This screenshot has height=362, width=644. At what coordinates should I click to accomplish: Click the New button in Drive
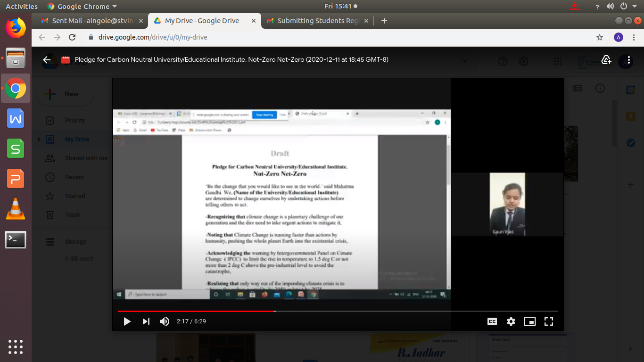click(65, 94)
